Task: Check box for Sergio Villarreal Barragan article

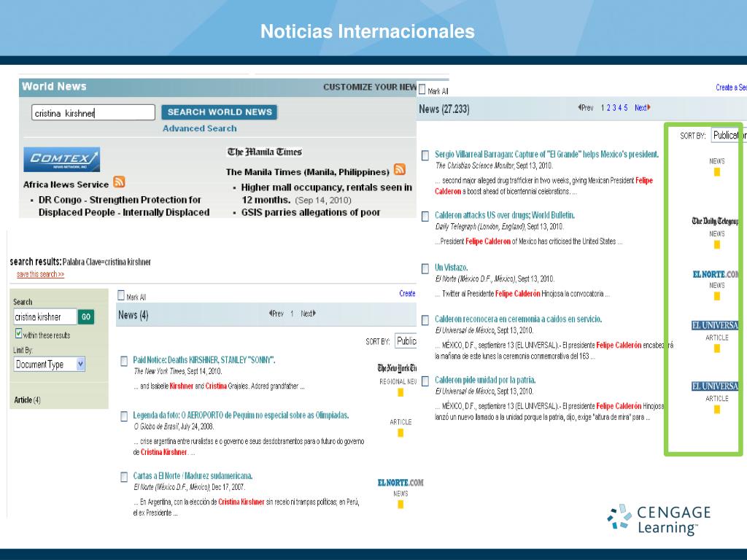Action: (x=425, y=155)
